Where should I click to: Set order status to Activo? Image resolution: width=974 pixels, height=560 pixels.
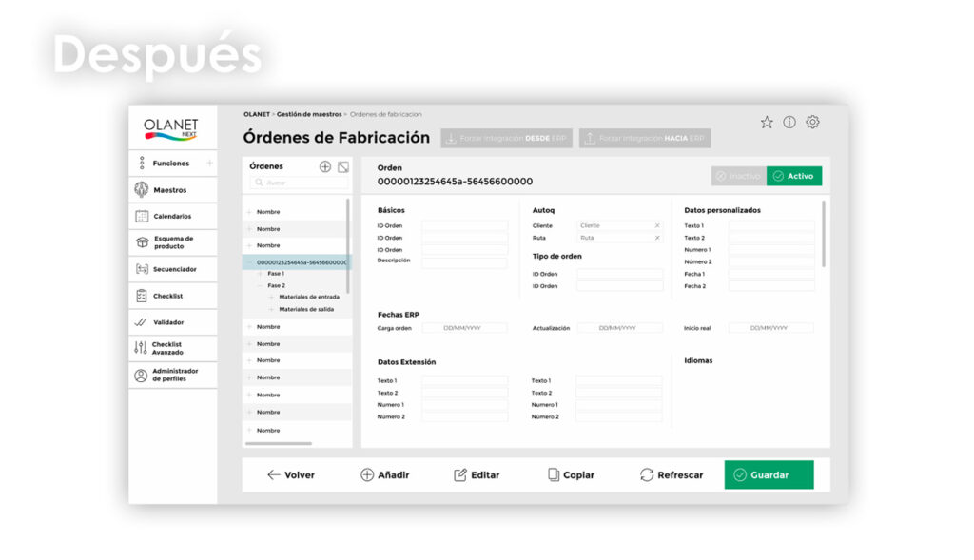pyautogui.click(x=793, y=176)
